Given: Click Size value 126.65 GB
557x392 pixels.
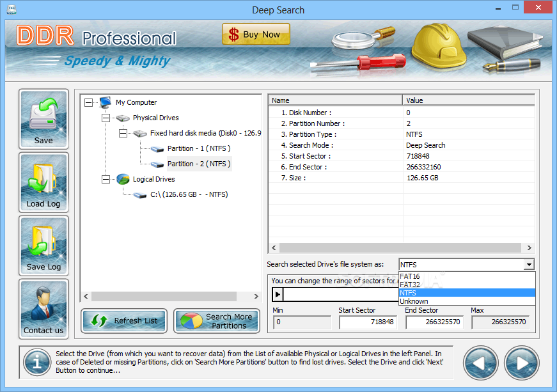Looking at the screenshot, I should (x=422, y=178).
